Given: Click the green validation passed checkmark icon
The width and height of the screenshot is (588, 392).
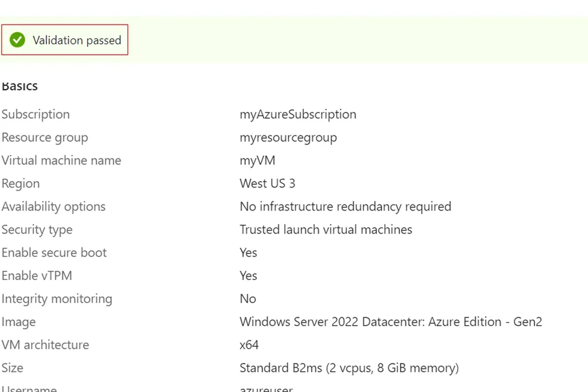Looking at the screenshot, I should point(18,40).
